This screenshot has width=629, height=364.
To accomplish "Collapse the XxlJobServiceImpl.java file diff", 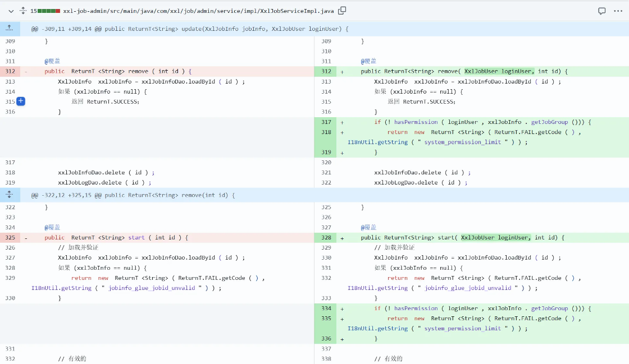I will tap(11, 11).
